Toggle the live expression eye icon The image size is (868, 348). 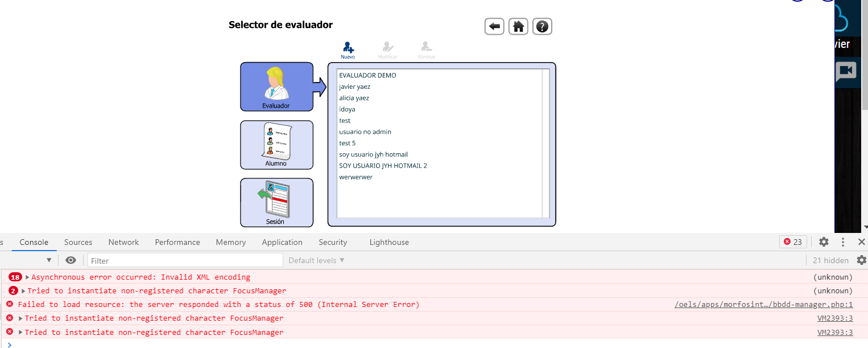pyautogui.click(x=70, y=260)
